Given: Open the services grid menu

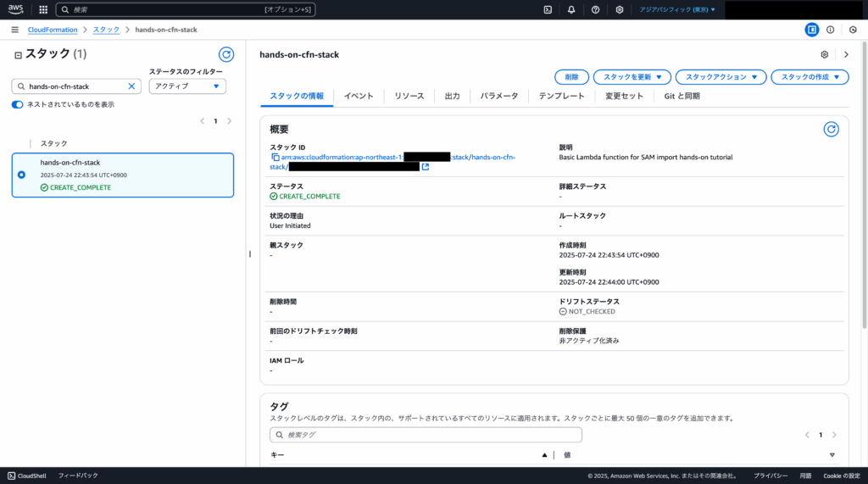Looking at the screenshot, I should 43,9.
